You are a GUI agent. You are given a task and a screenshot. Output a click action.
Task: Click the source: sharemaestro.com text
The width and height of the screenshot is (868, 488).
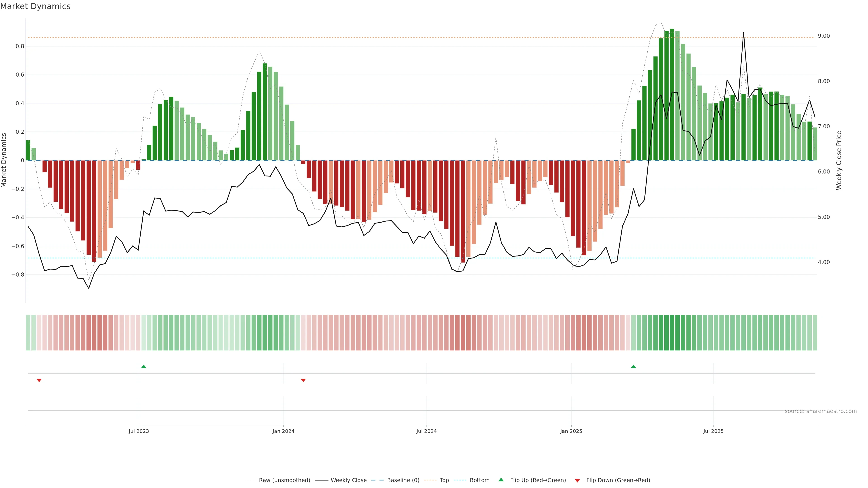click(821, 411)
